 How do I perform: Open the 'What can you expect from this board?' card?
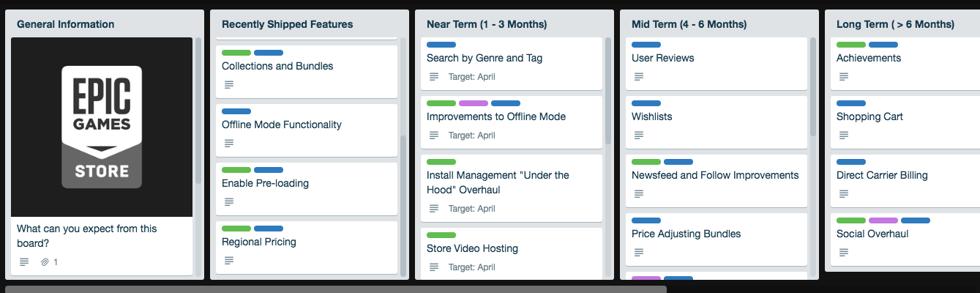102,246
